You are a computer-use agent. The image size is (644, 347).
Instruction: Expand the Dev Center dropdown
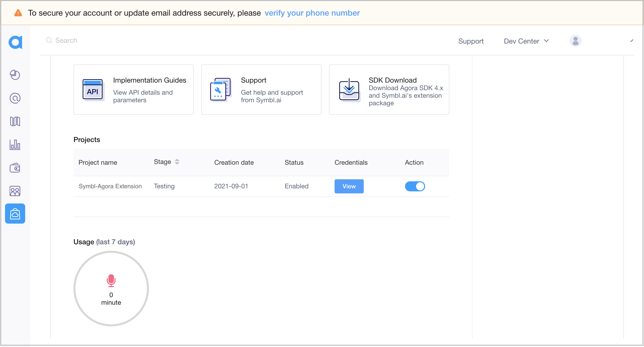click(526, 41)
